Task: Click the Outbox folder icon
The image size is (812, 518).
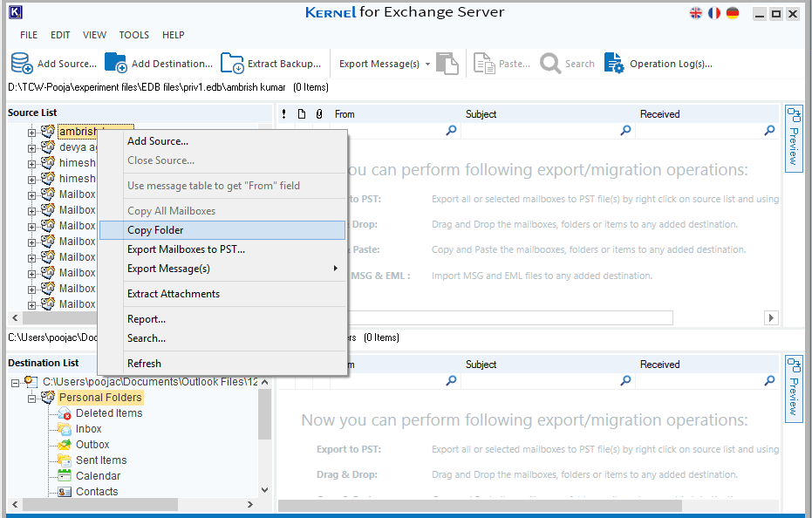Action: [65, 445]
